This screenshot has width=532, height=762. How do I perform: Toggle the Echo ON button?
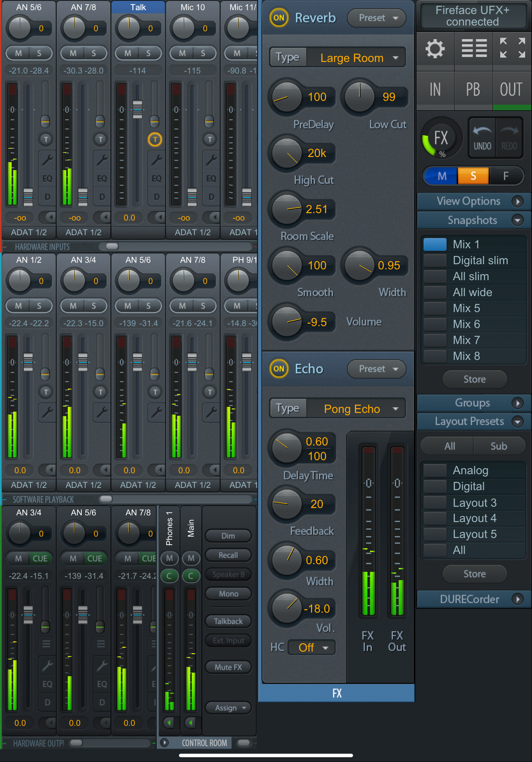279,369
